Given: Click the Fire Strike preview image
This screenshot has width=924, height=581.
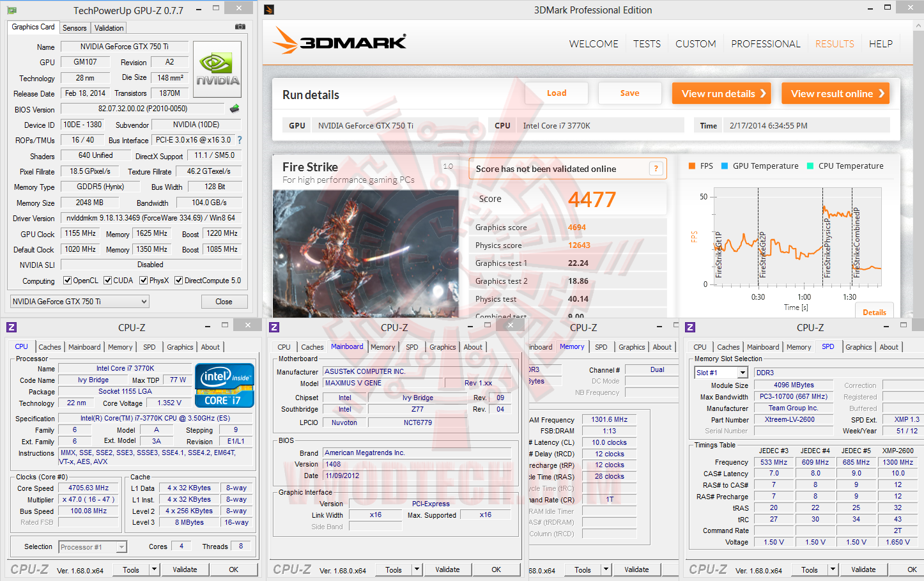Looking at the screenshot, I should [x=366, y=254].
